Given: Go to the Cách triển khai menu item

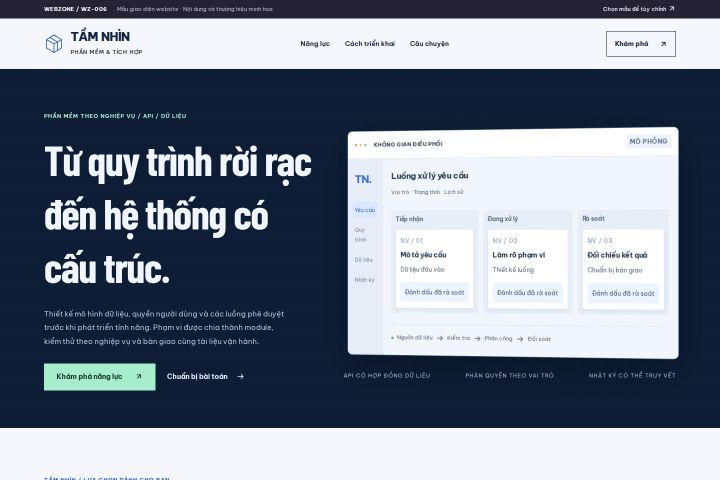Looking at the screenshot, I should [x=370, y=44].
